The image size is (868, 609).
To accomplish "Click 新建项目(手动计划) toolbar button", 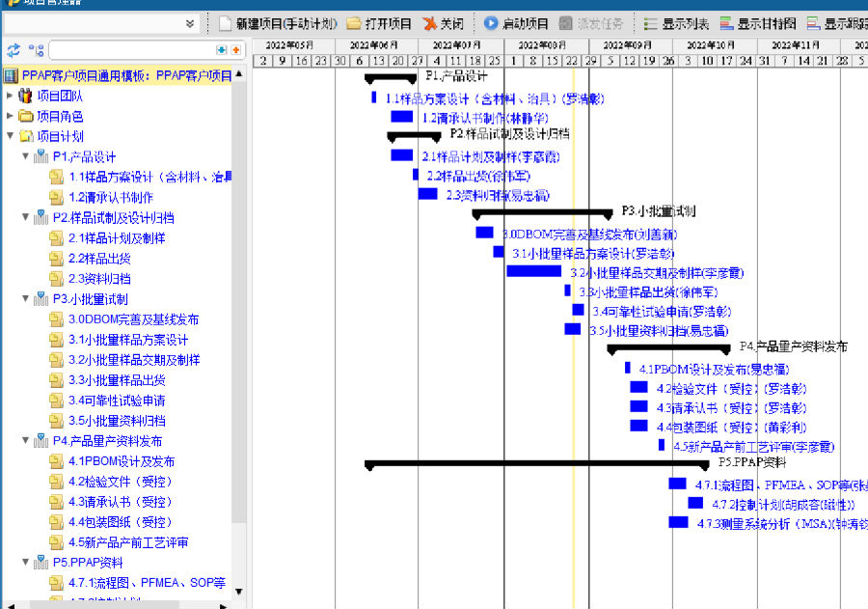I will [x=278, y=24].
